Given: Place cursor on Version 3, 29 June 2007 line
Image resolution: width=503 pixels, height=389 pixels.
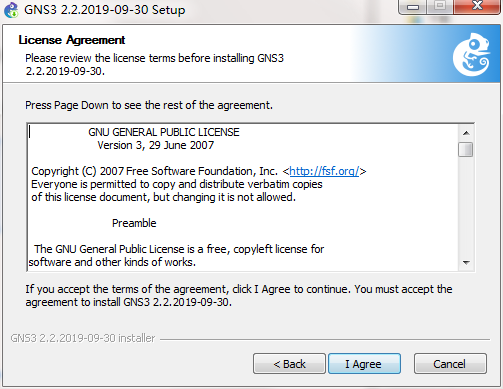Looking at the screenshot, I should point(155,145).
